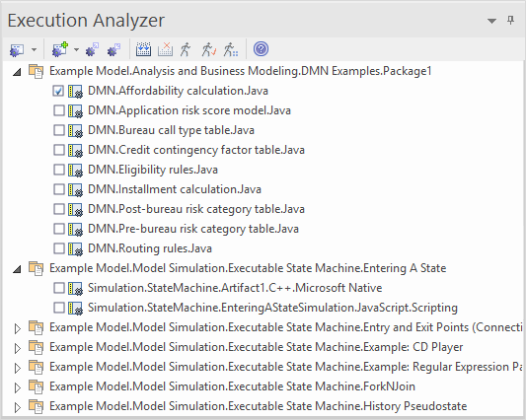Screen dimensions: 526x420
Task: Uncheck DMN.Affordability calculation.Java checkbox
Action: coord(58,91)
